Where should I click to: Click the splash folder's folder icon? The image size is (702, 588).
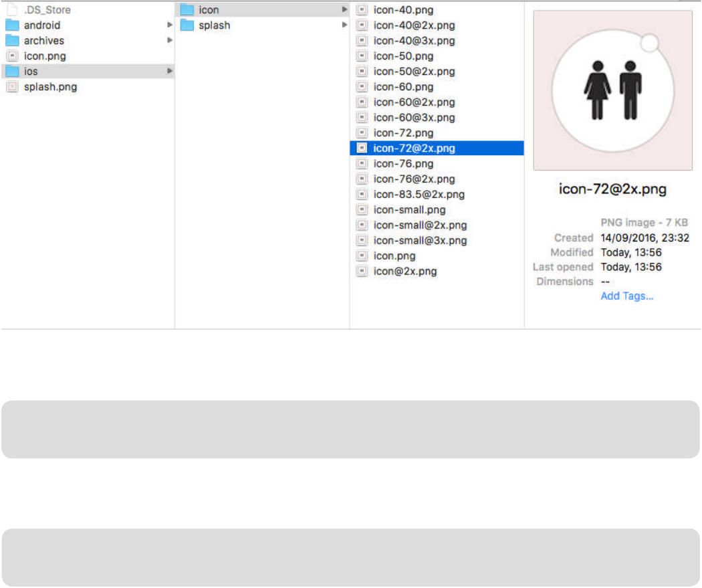187,25
